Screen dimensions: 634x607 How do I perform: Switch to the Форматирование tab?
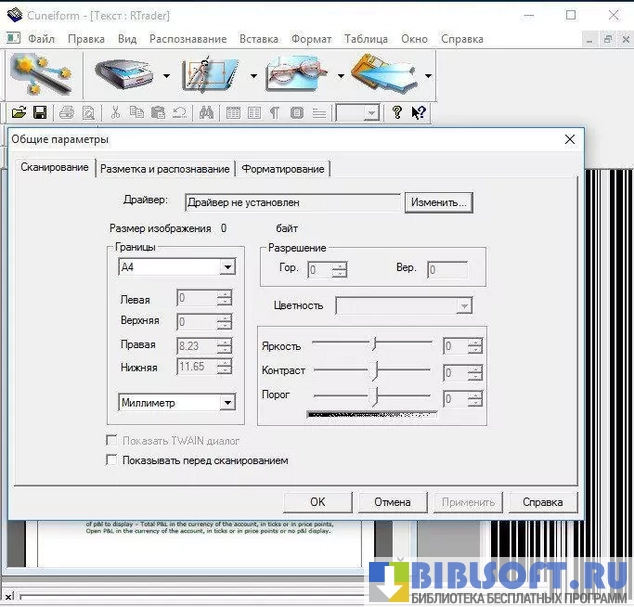[283, 169]
